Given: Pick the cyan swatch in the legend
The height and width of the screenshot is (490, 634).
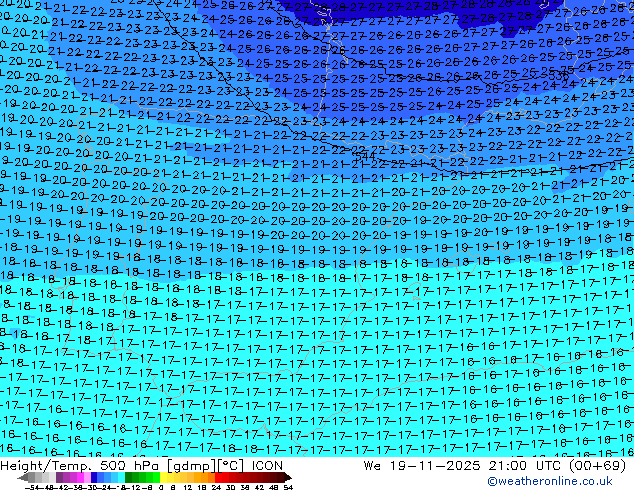Looking at the screenshot, I should (121, 477).
